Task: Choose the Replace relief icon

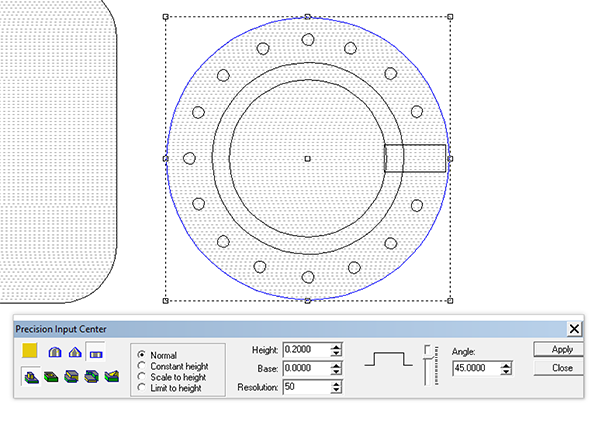Action: (112, 377)
